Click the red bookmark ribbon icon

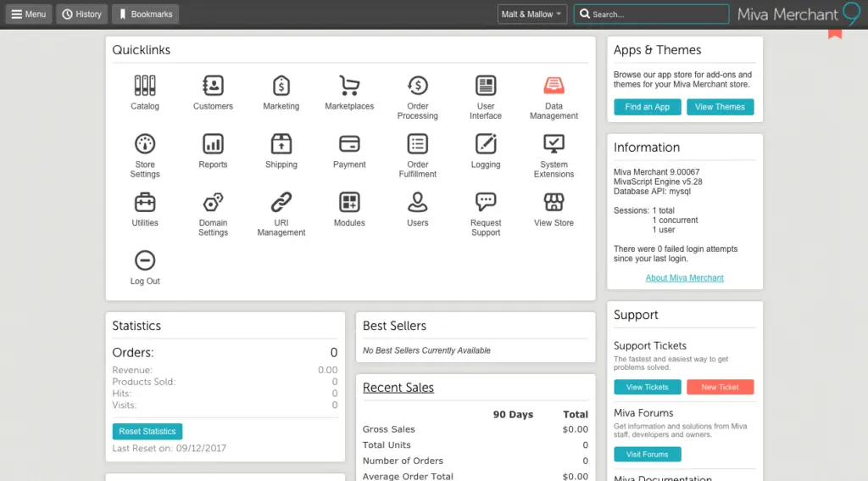pos(835,34)
